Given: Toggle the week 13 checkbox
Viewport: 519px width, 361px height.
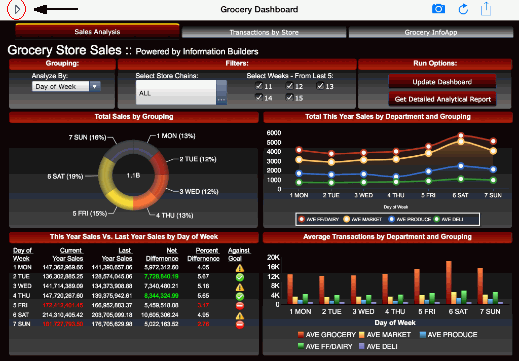Looking at the screenshot, I should point(320,86).
